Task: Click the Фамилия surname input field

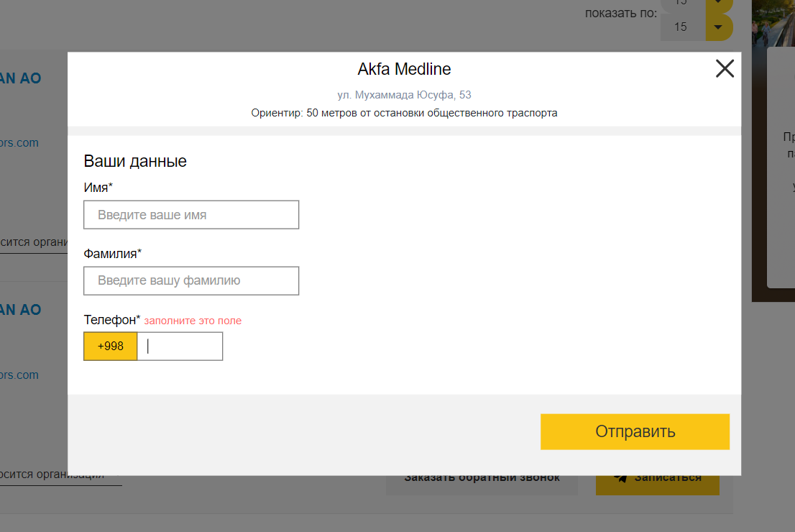Action: pos(191,280)
